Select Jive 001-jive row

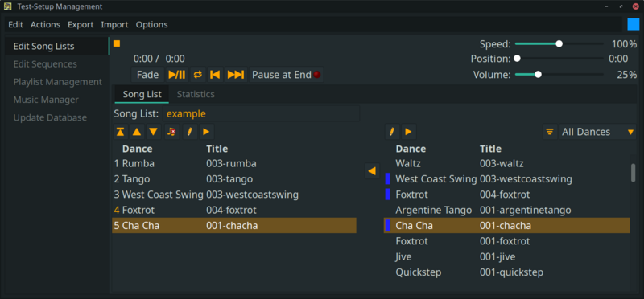(506, 256)
